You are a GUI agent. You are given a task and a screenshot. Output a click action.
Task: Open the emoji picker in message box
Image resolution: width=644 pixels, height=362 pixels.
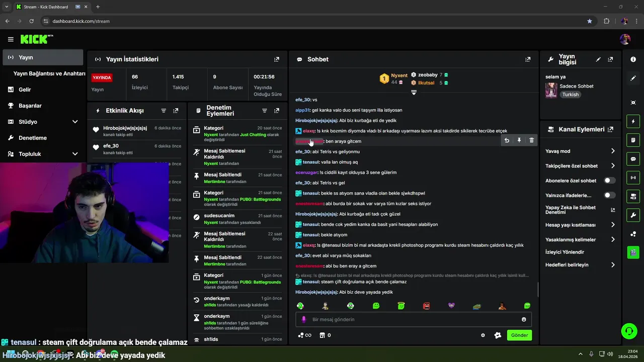(524, 319)
